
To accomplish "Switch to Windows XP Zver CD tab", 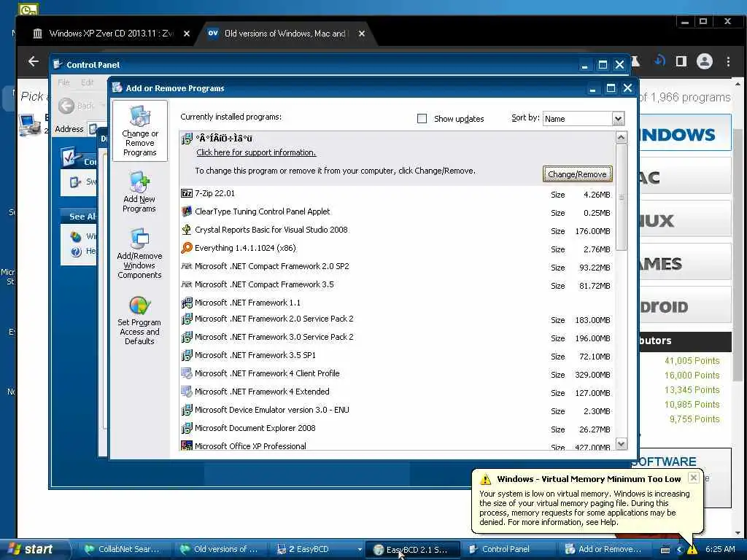I will click(x=111, y=34).
